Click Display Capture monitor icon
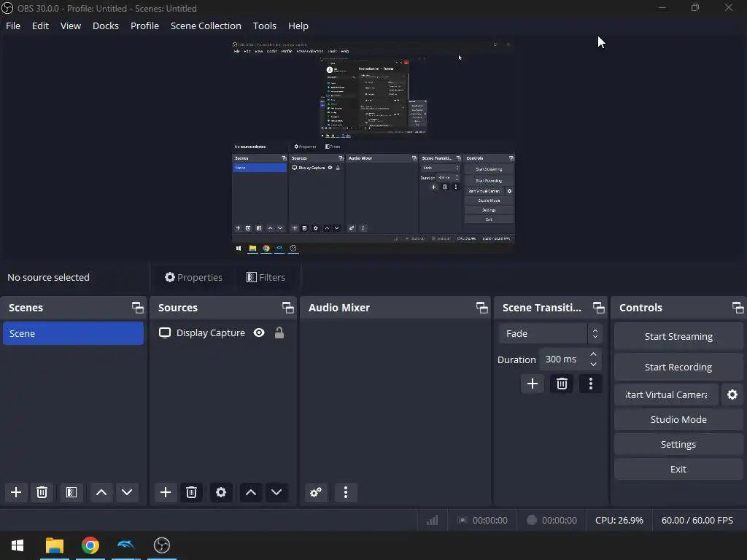 pos(165,332)
